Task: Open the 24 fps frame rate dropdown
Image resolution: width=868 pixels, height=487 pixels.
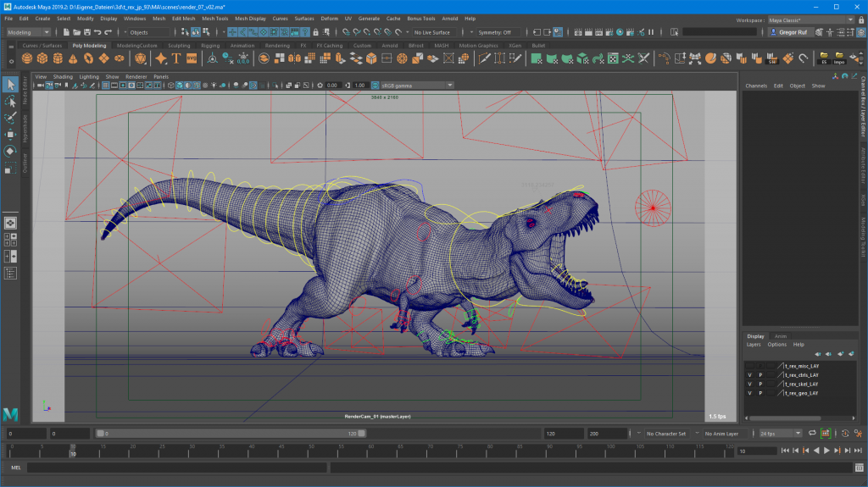Action: (781, 434)
